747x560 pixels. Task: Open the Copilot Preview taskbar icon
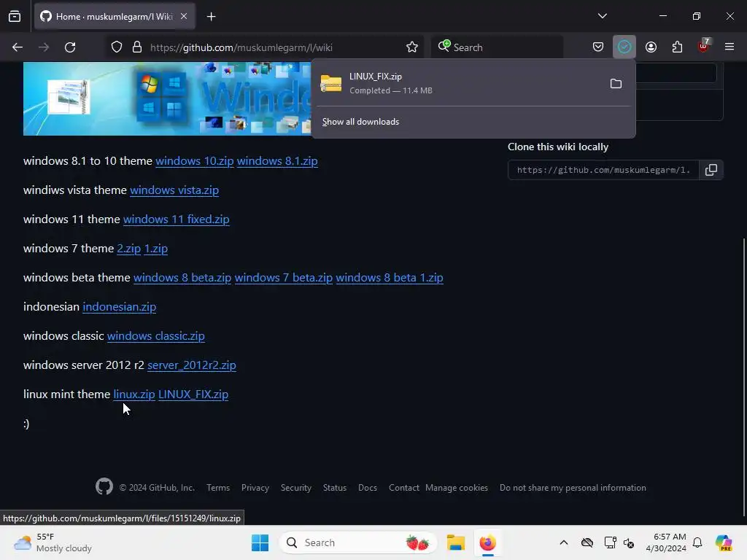[x=724, y=542]
